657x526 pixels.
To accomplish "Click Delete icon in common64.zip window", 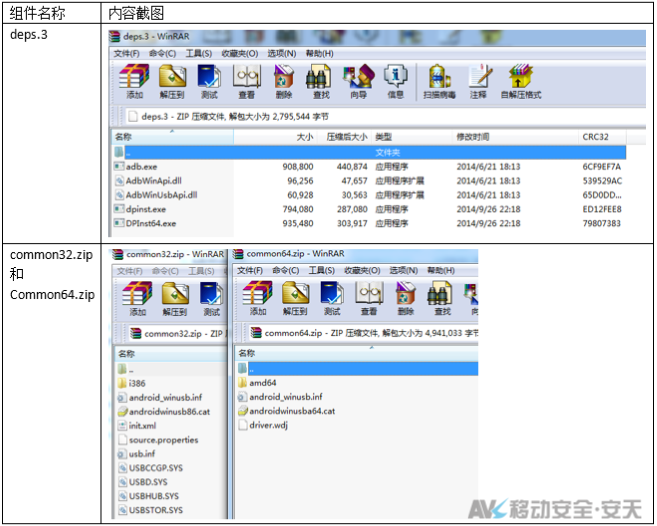I will pyautogui.click(x=406, y=298).
